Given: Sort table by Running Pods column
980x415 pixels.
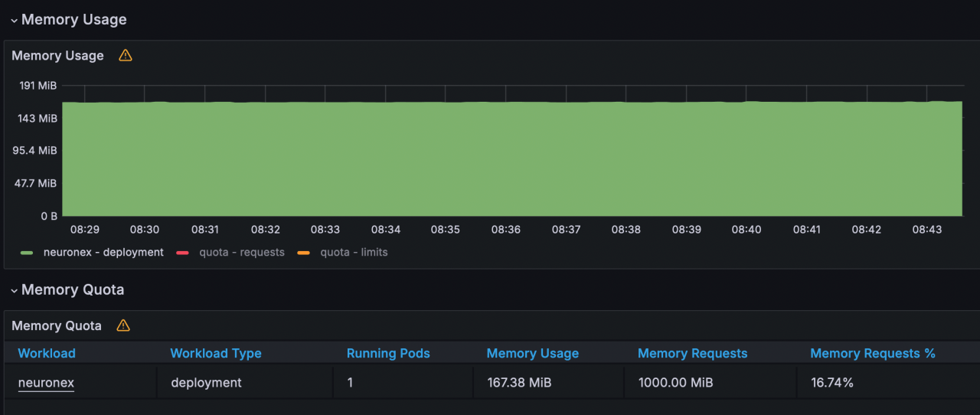Looking at the screenshot, I should [x=388, y=353].
